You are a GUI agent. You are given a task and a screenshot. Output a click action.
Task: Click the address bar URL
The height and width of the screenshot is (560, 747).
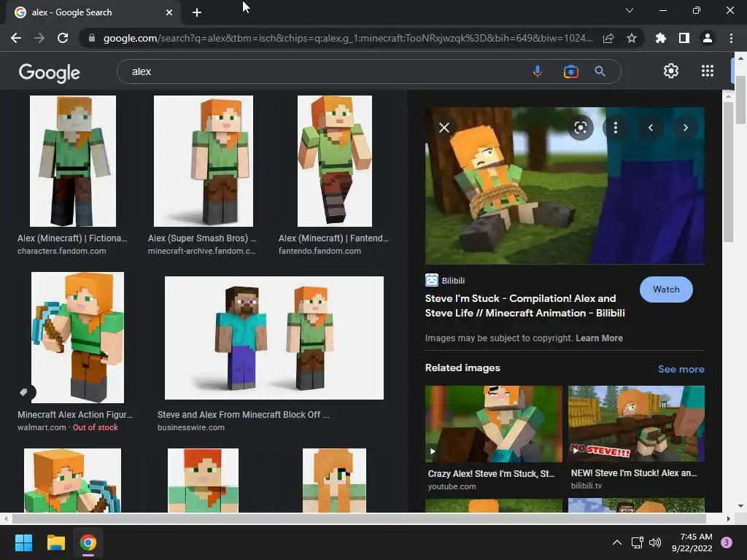click(348, 38)
